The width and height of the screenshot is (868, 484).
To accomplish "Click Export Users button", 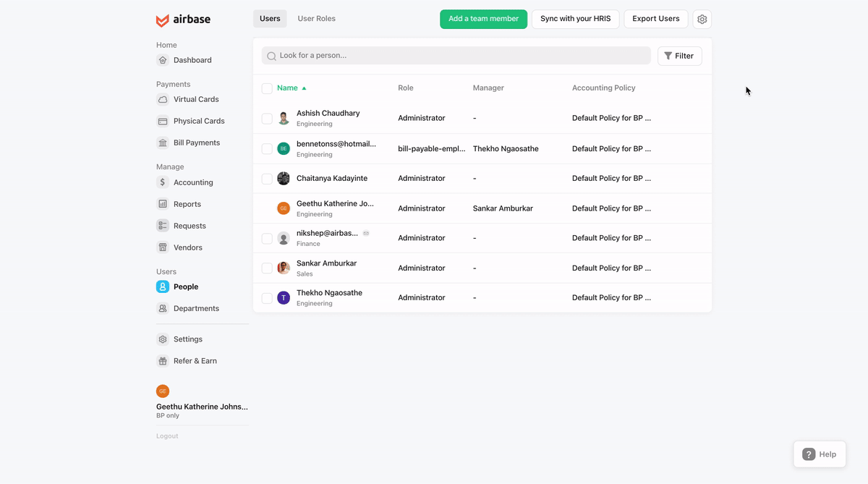I will (x=656, y=19).
